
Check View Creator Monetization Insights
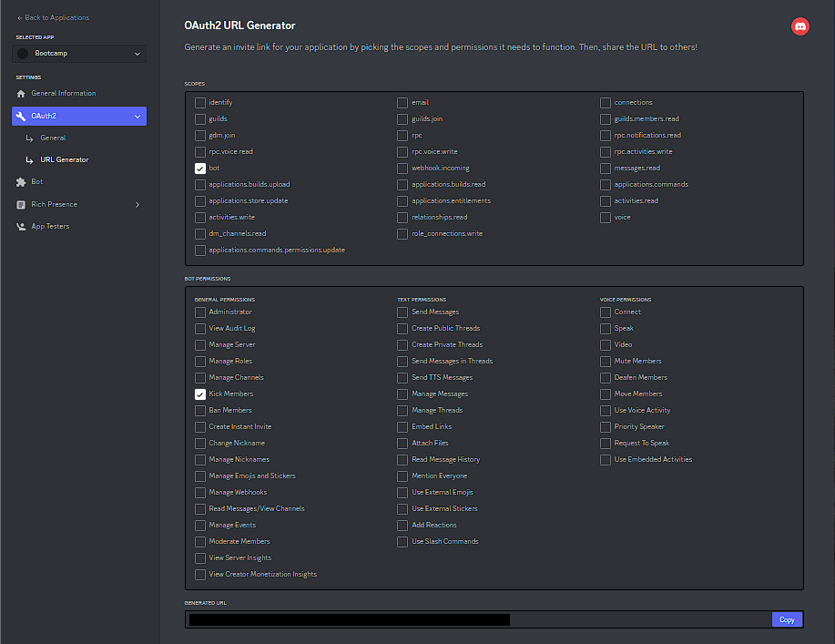200,575
